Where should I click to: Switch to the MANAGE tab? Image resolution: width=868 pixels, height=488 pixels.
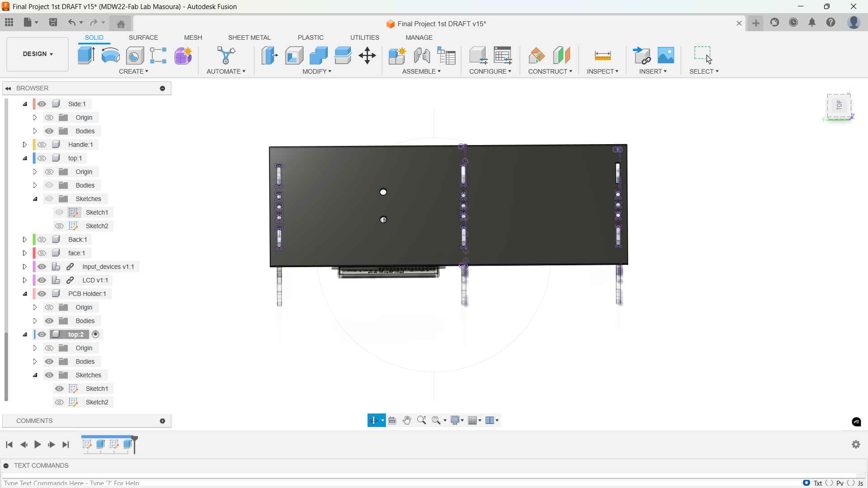click(419, 38)
